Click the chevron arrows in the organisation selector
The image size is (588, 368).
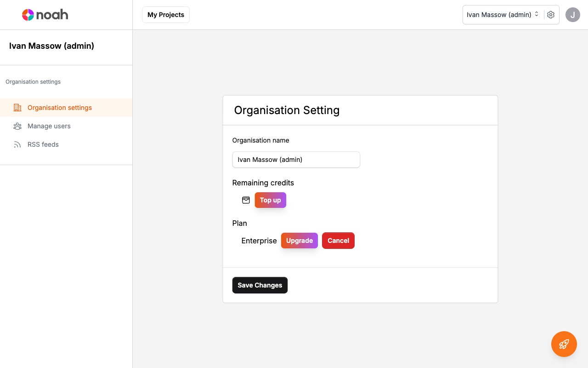point(536,14)
